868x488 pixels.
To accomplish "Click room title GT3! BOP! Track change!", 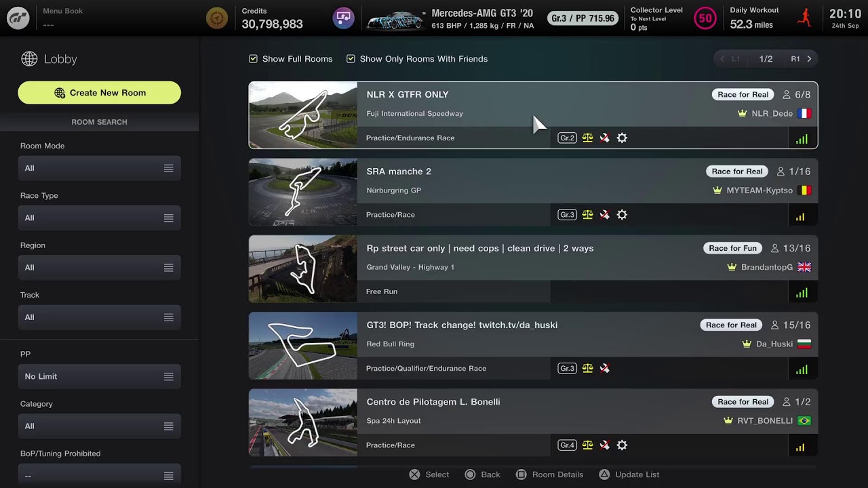I will 462,325.
